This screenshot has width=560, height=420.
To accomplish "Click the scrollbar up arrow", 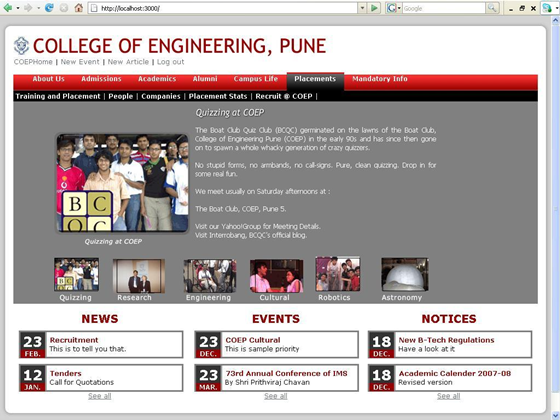I will [556, 21].
